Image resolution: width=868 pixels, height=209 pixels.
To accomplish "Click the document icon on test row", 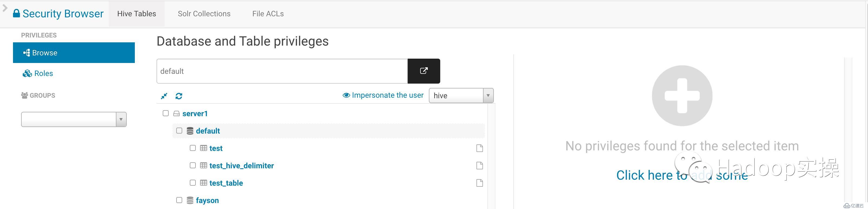I will tap(479, 148).
